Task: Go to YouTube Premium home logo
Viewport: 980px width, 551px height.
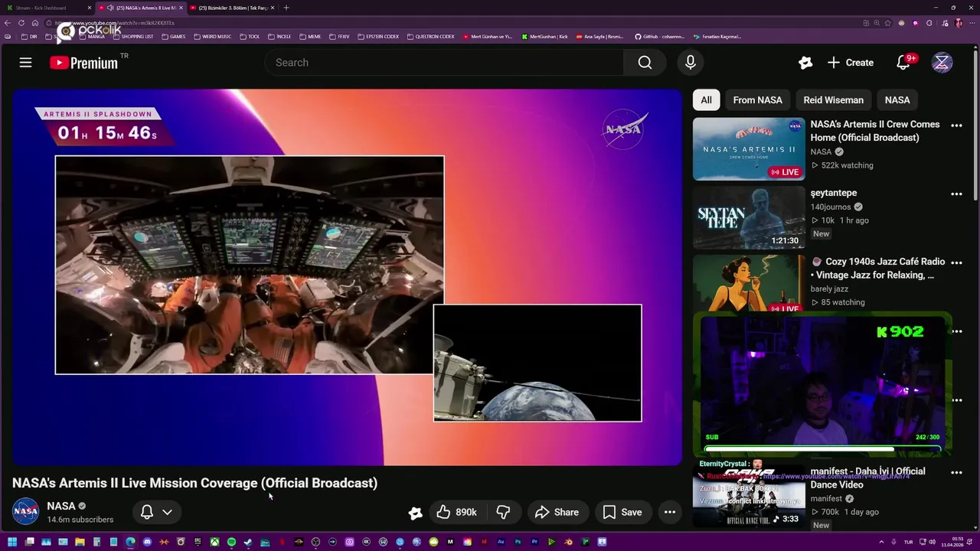Action: click(x=84, y=63)
